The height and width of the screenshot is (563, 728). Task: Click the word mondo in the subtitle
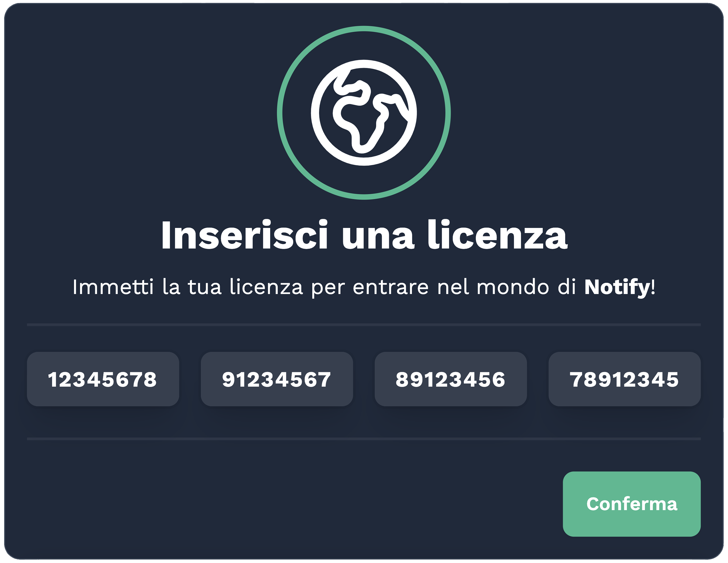click(513, 287)
